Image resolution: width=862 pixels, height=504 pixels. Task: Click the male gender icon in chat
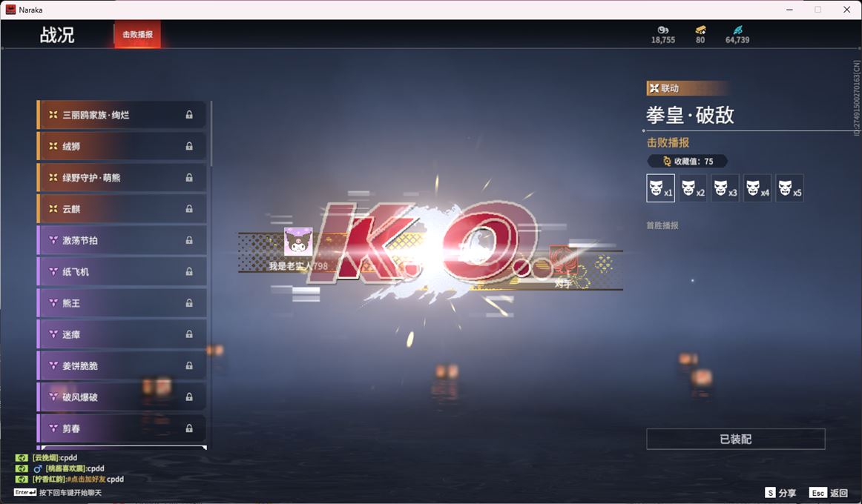tap(37, 469)
